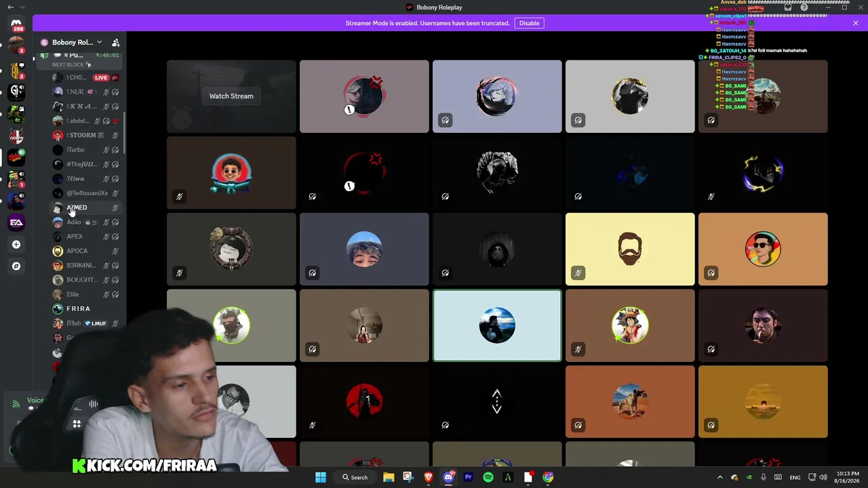Open the Snipping Tool from the taskbar

point(408,477)
